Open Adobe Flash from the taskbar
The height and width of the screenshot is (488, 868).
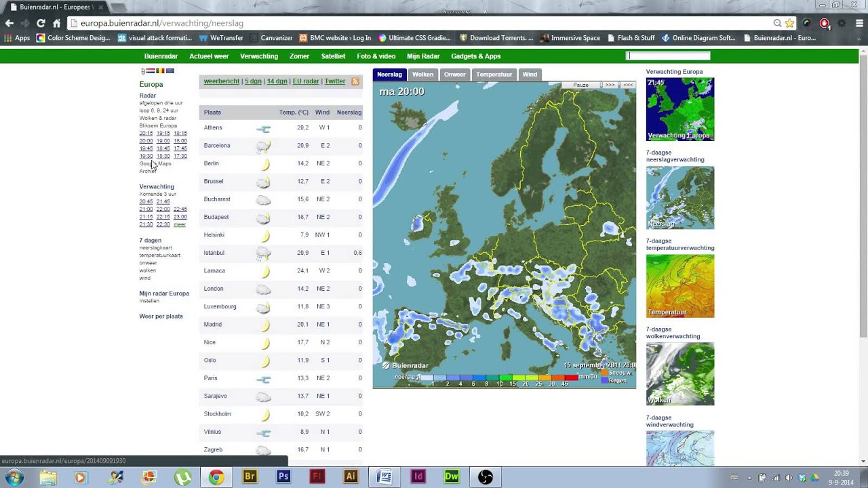point(317,476)
